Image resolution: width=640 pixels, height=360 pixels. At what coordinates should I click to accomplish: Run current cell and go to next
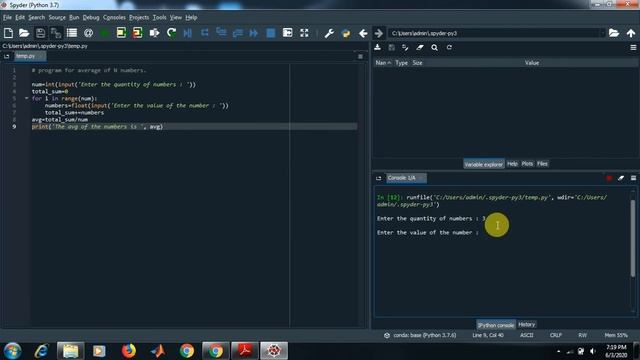point(138,33)
